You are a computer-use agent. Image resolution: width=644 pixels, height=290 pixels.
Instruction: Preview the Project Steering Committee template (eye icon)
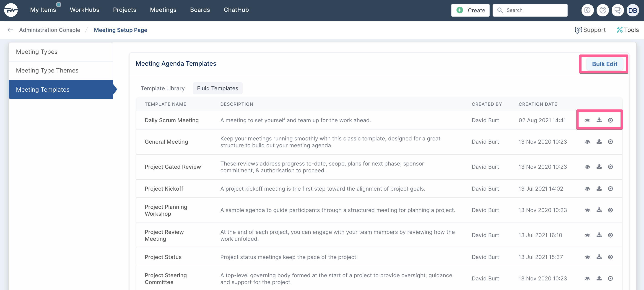[x=587, y=279]
